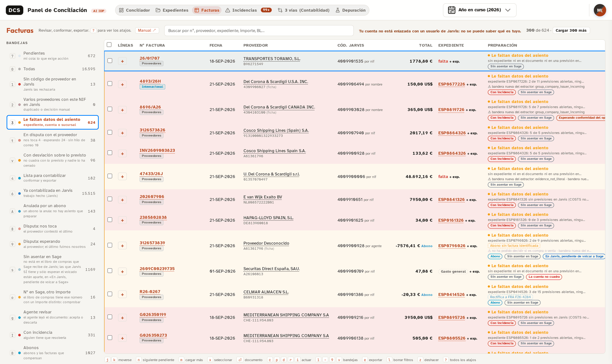
Task: Open expediente ESP0677226
Action: click(x=451, y=84)
